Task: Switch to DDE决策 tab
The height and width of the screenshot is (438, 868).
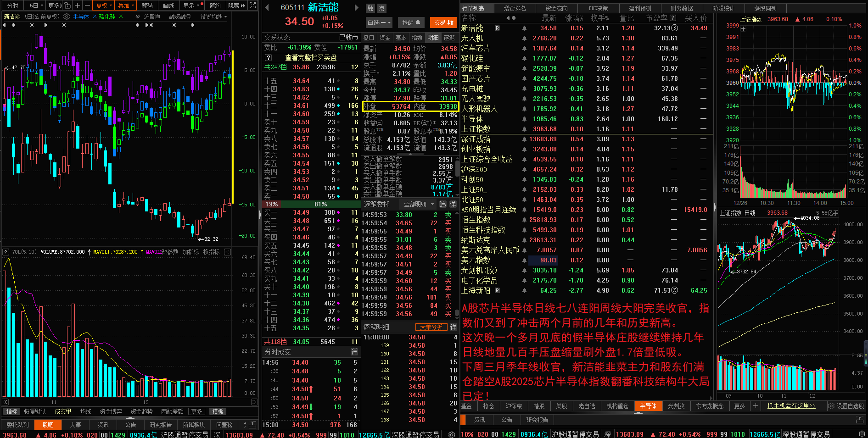Action: tap(599, 8)
